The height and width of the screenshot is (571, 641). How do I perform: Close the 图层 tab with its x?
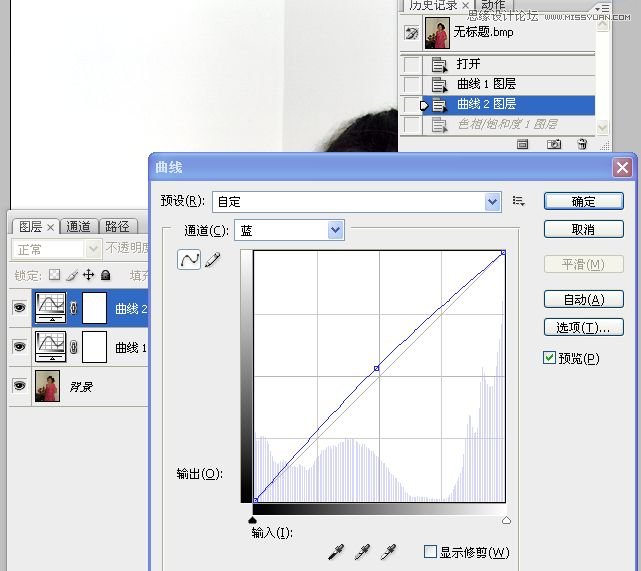[50, 227]
